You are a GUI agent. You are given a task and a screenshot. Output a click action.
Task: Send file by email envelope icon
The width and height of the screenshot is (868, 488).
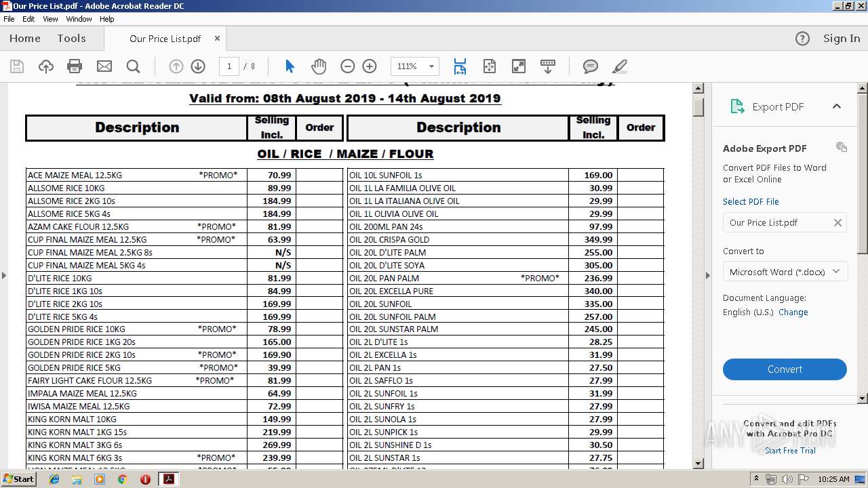pyautogui.click(x=104, y=66)
